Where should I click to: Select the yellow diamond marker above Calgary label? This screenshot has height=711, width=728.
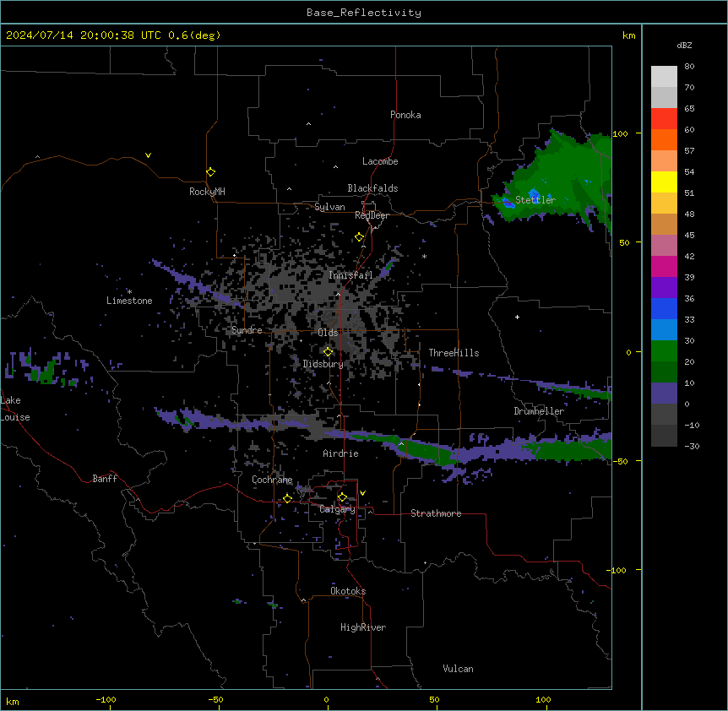342,497
